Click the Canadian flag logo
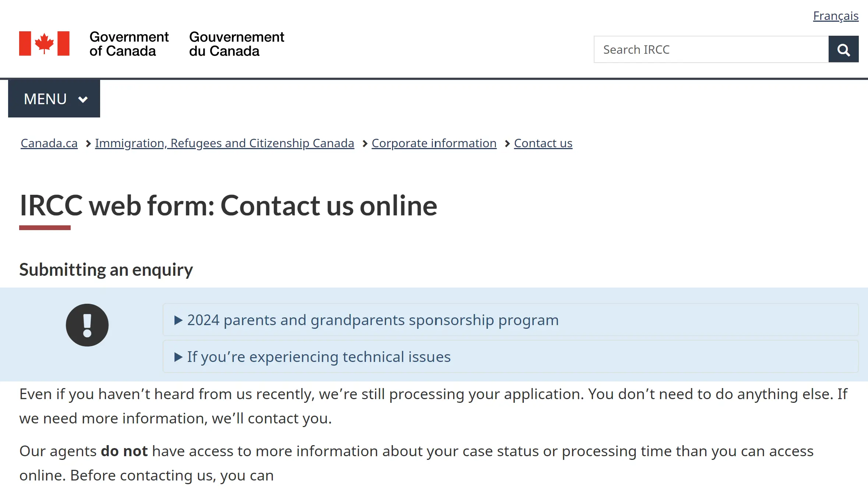Viewport: 868px width, 500px height. tap(44, 43)
